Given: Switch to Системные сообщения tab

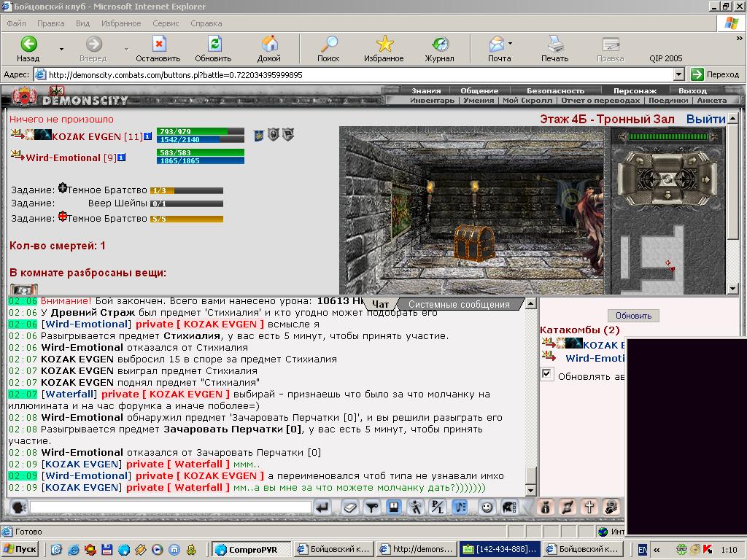Looking at the screenshot, I should [x=459, y=304].
